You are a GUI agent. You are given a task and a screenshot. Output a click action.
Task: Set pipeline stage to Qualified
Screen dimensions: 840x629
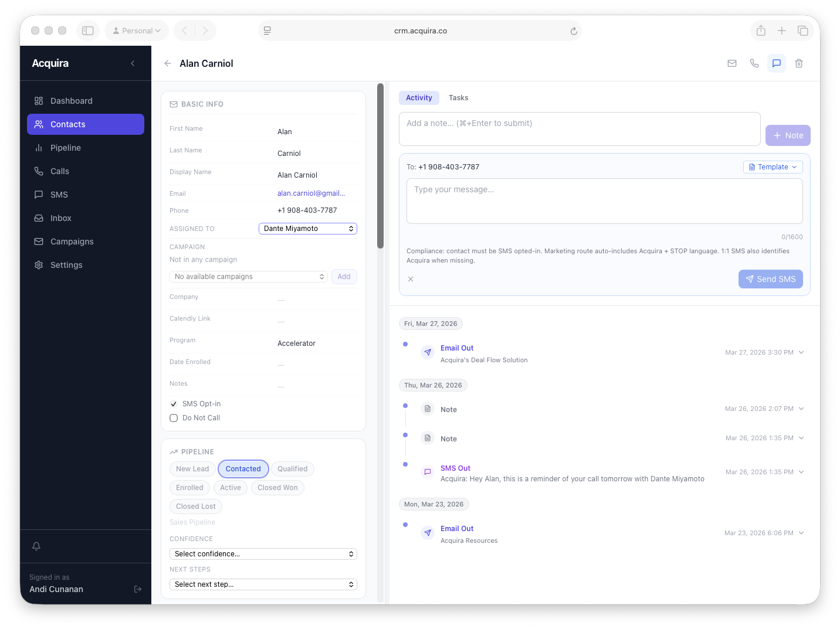[292, 468]
